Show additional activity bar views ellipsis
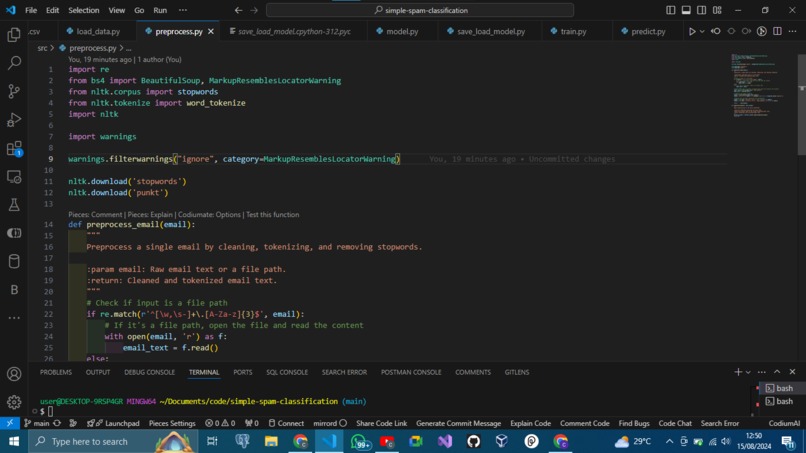Viewport: 806px width, 453px height. tap(14, 318)
